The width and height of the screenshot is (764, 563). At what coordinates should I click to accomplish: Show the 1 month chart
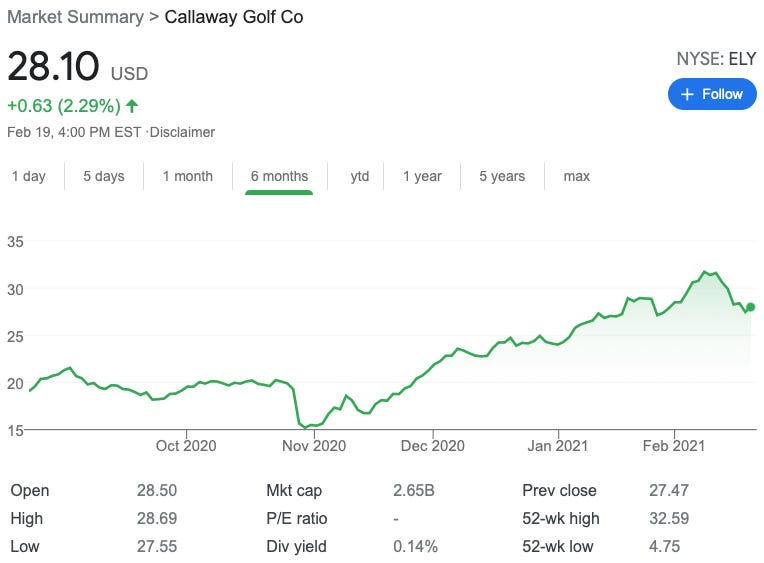188,176
